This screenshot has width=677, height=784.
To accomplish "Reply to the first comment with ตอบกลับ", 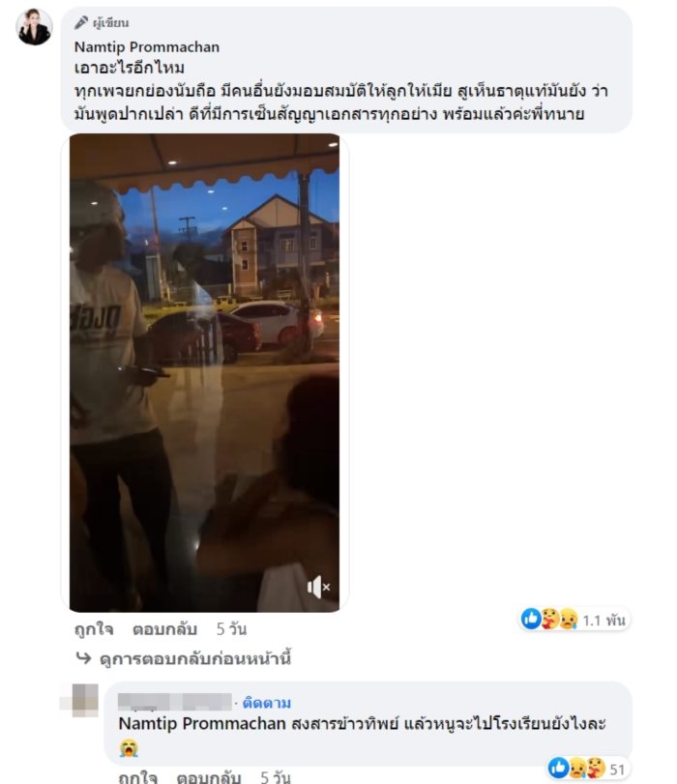I will point(164,629).
